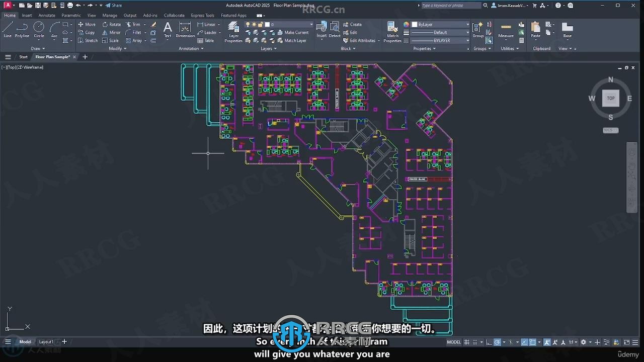Image resolution: width=644 pixels, height=362 pixels.
Task: Click the Move tool
Action: click(x=87, y=24)
